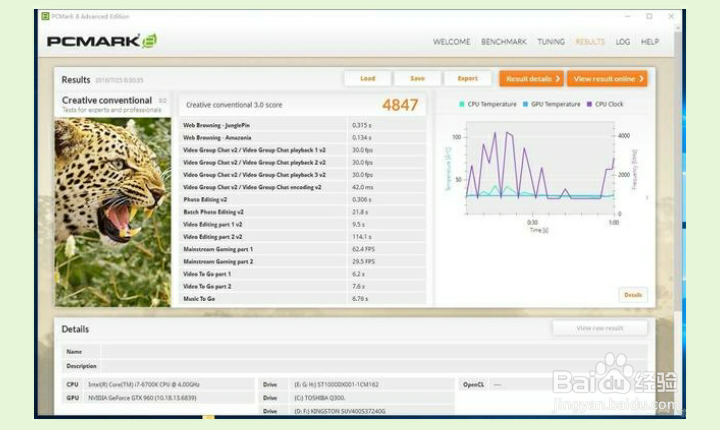Select Video Editing part 1 v2 row
This screenshot has height=430, width=720.
[302, 224]
